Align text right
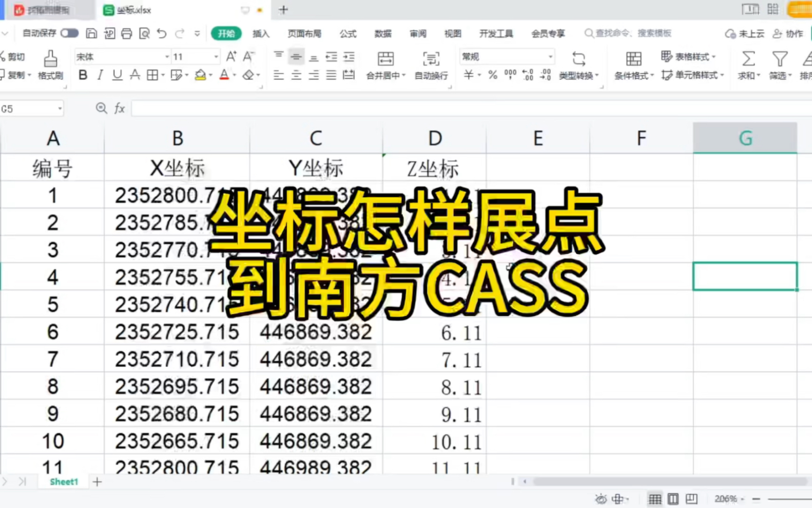812x508 pixels. coord(314,75)
